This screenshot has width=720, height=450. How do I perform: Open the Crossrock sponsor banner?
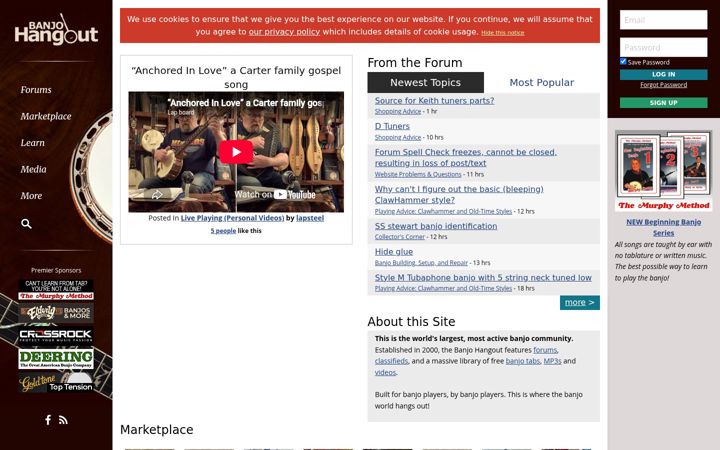click(x=56, y=336)
